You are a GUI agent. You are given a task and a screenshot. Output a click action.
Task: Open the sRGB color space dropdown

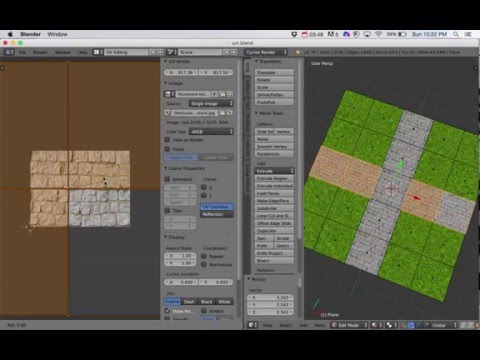tap(211, 132)
